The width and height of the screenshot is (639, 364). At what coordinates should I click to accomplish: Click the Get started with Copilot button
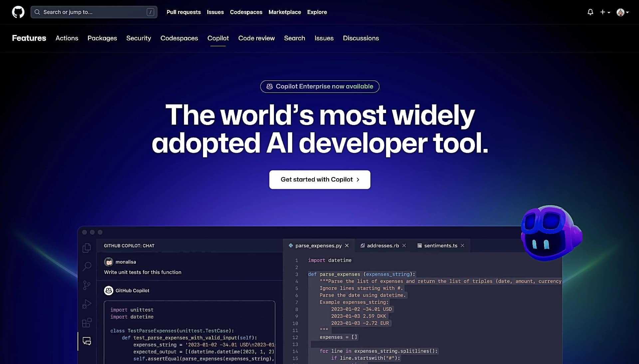coord(319,180)
